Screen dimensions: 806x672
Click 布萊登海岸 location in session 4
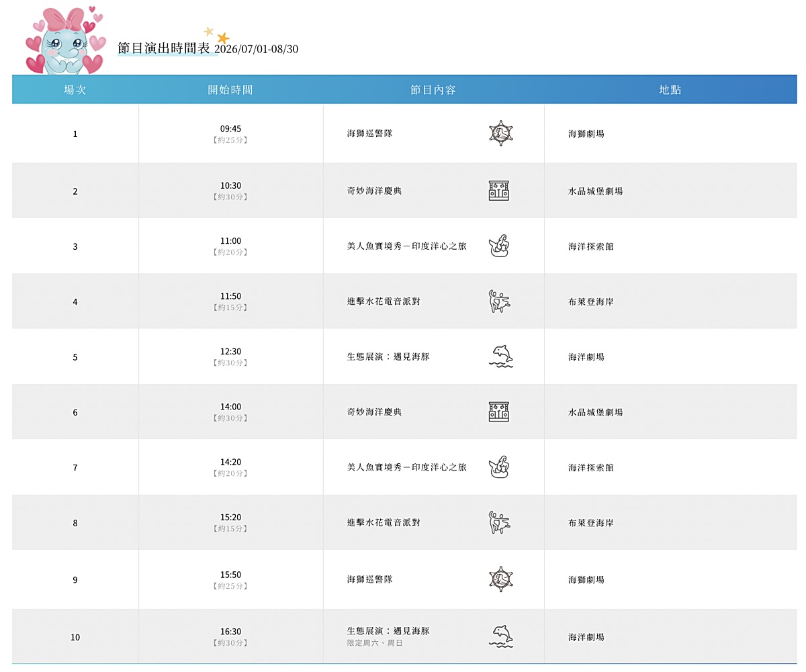point(591,301)
